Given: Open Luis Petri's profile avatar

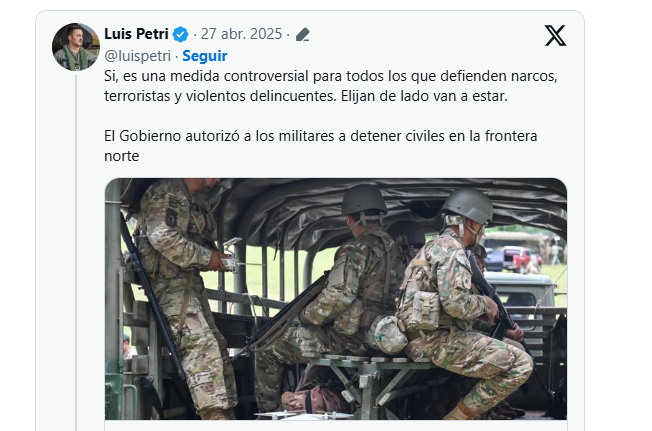Looking at the screenshot, I should (76, 47).
